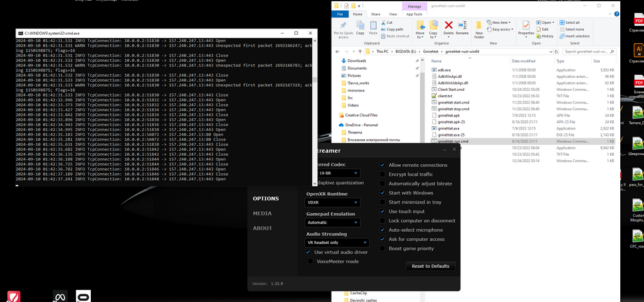Switch to the View ribbon tab
The image size is (644, 302).
click(393, 14)
